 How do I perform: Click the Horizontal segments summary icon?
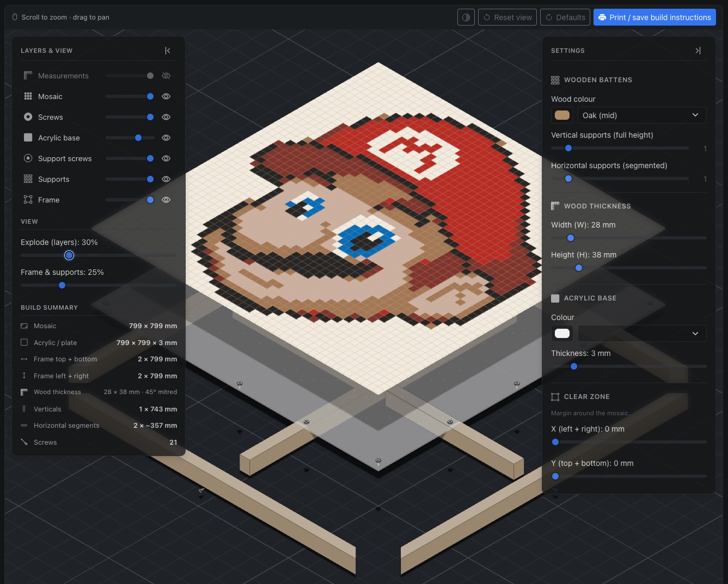[x=24, y=426]
